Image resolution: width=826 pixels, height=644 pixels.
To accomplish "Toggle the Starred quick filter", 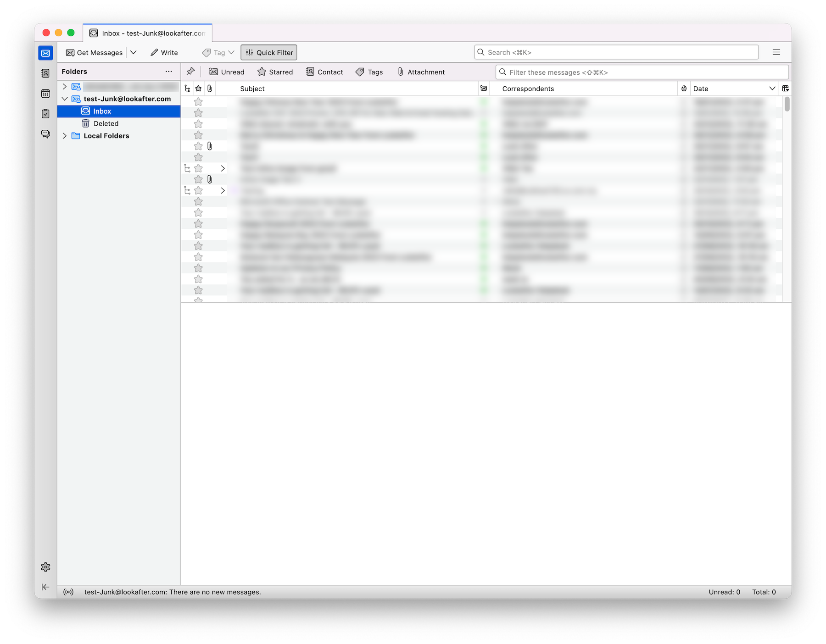I will click(275, 72).
